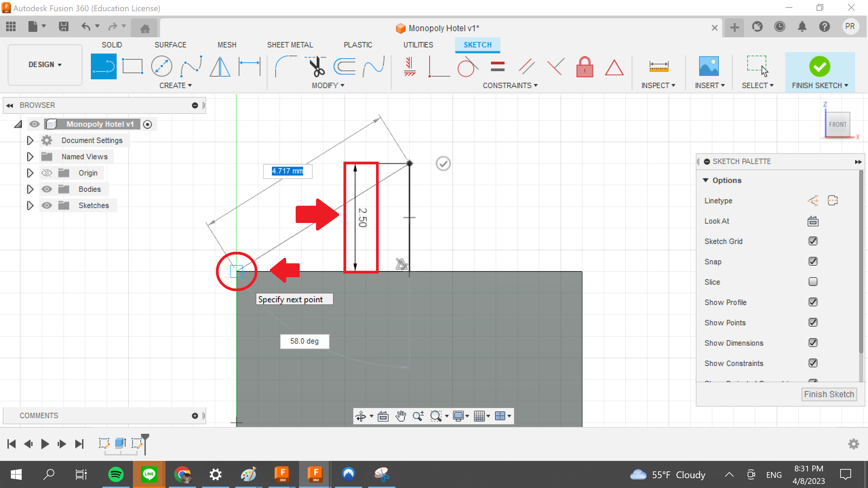The image size is (868, 488).
Task: Apply the Perpendicular constraint
Action: (439, 66)
